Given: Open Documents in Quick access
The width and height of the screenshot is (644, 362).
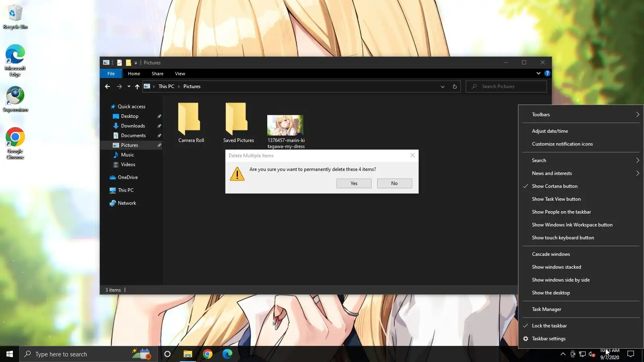Looking at the screenshot, I should coord(133,136).
